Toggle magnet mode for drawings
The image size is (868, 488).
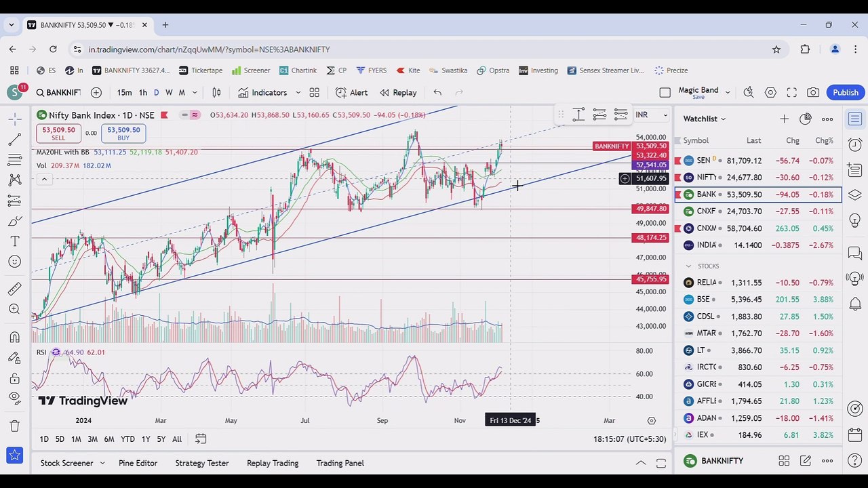tap(14, 338)
